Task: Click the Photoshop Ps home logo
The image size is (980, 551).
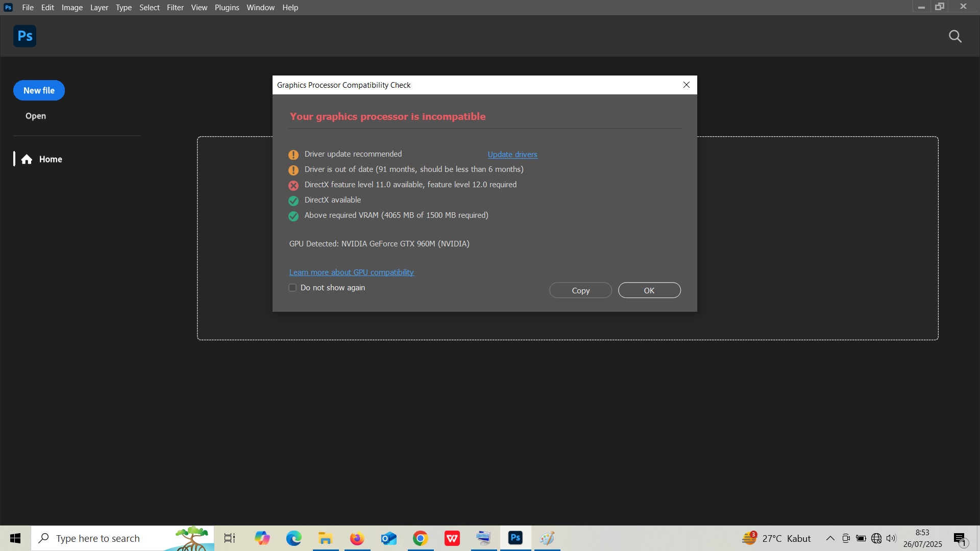Action: [x=24, y=36]
